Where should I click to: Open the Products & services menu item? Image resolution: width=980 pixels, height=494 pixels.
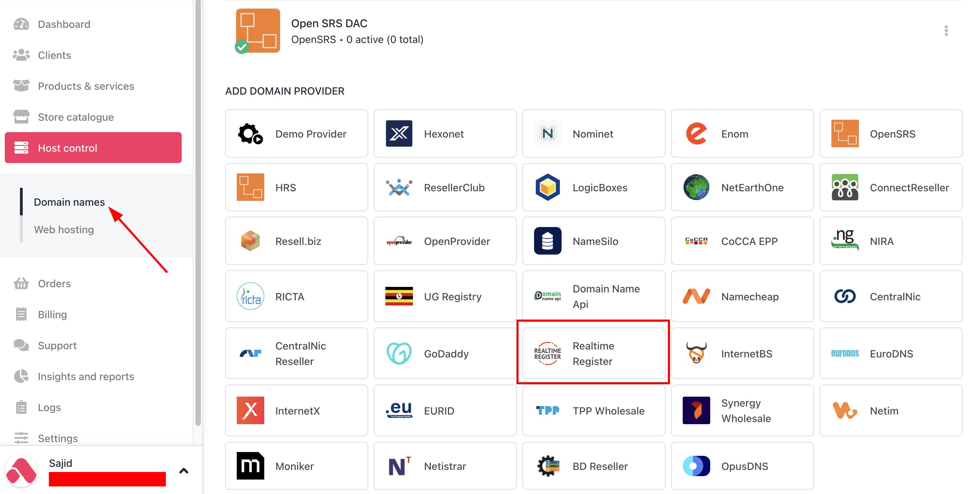coord(86,86)
